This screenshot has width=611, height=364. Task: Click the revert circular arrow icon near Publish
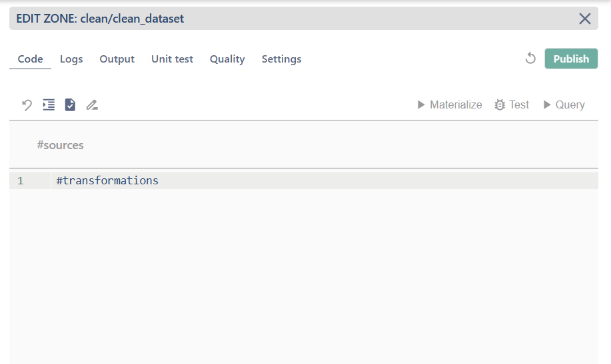(x=530, y=59)
